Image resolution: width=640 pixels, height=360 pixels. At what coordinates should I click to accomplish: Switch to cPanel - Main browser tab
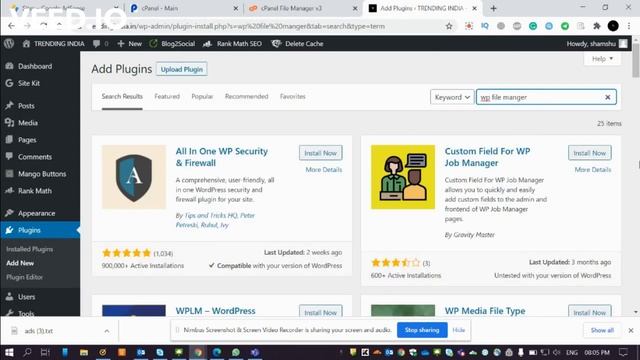(183, 8)
